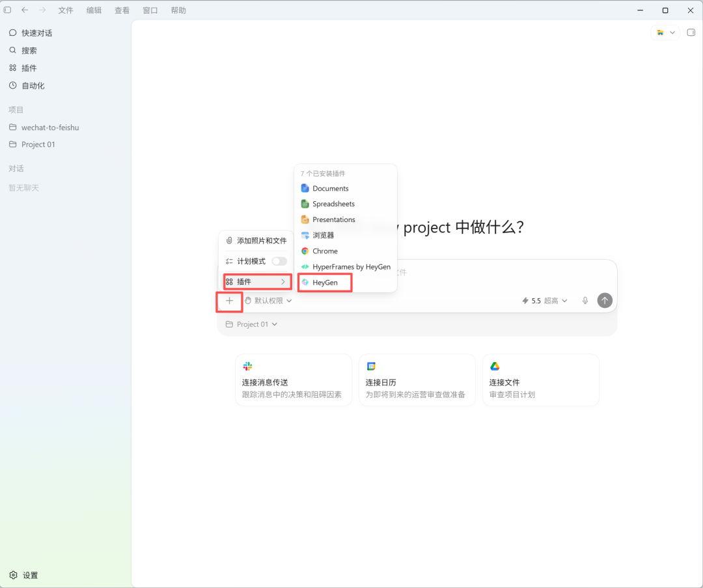The height and width of the screenshot is (588, 703).
Task: Open the 连接日历 card
Action: point(417,380)
